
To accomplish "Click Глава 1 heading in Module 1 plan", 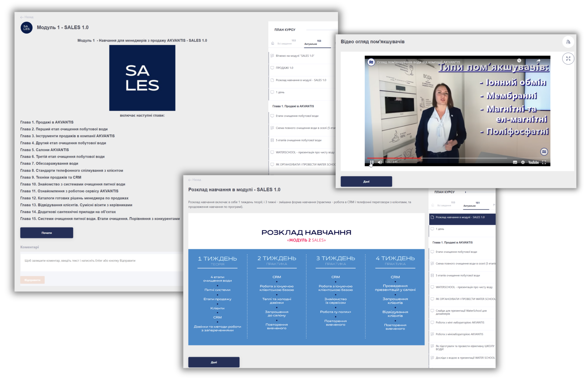I will click(293, 106).
